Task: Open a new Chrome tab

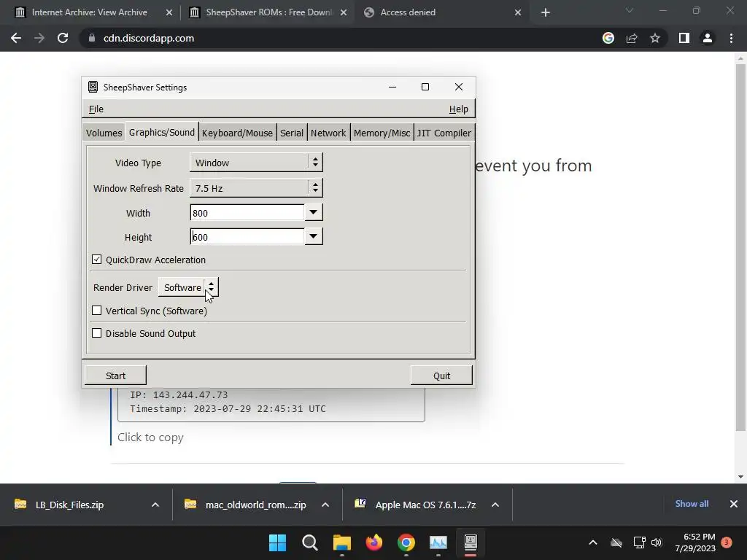Action: pos(546,12)
